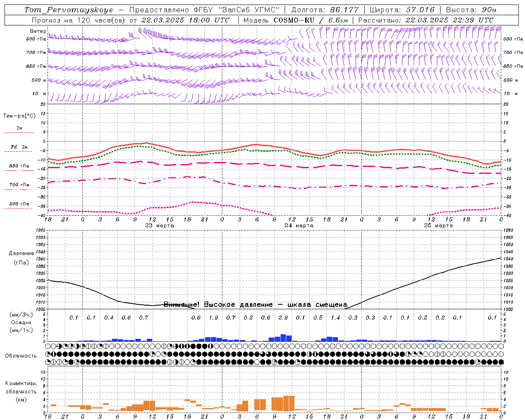Click the forecast start time '22.03.2025 18:00 UTC'
Image resolution: width=525 pixels, height=420 pixels.
185,20
